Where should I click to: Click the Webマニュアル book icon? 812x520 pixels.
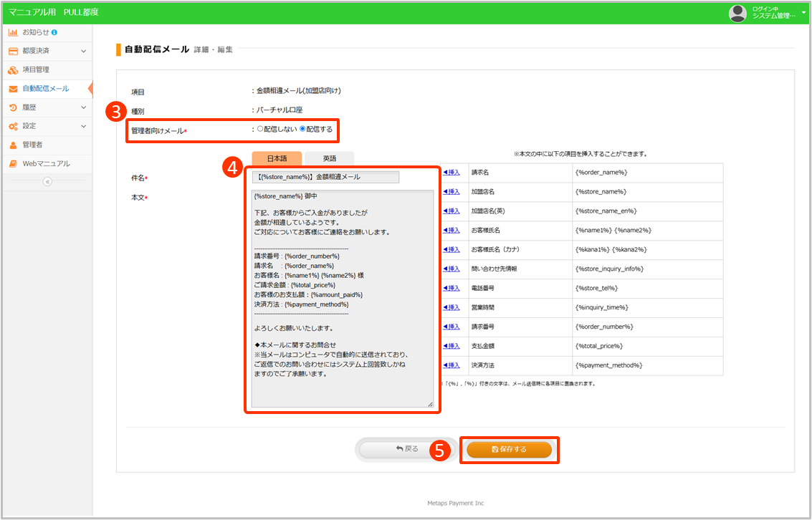[13, 164]
